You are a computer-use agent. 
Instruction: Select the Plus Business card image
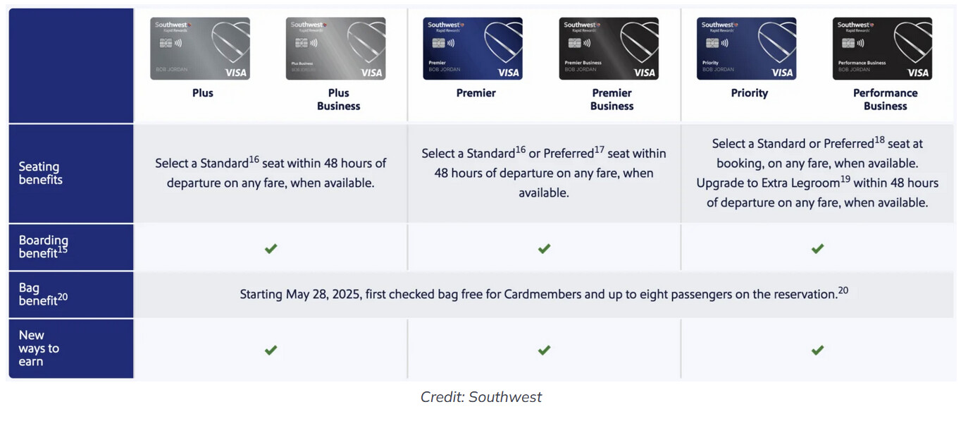click(335, 49)
